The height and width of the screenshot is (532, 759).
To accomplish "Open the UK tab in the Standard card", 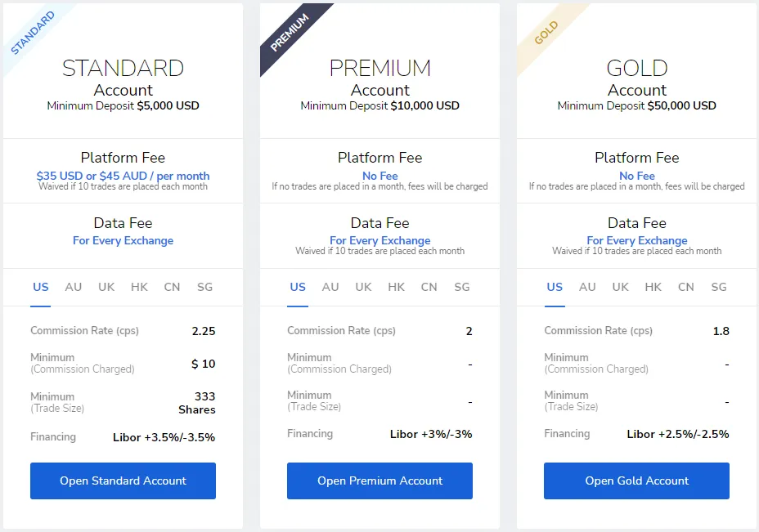I will click(x=106, y=287).
